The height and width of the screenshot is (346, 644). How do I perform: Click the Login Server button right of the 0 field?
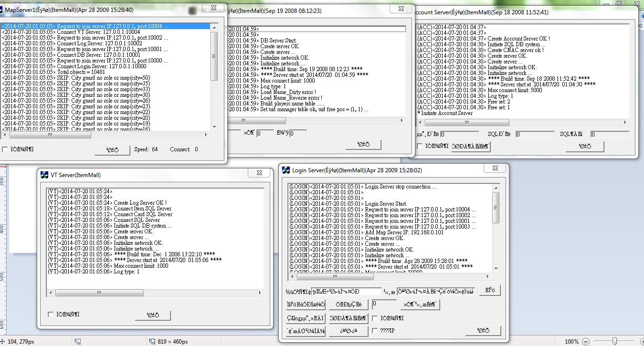[x=420, y=304]
